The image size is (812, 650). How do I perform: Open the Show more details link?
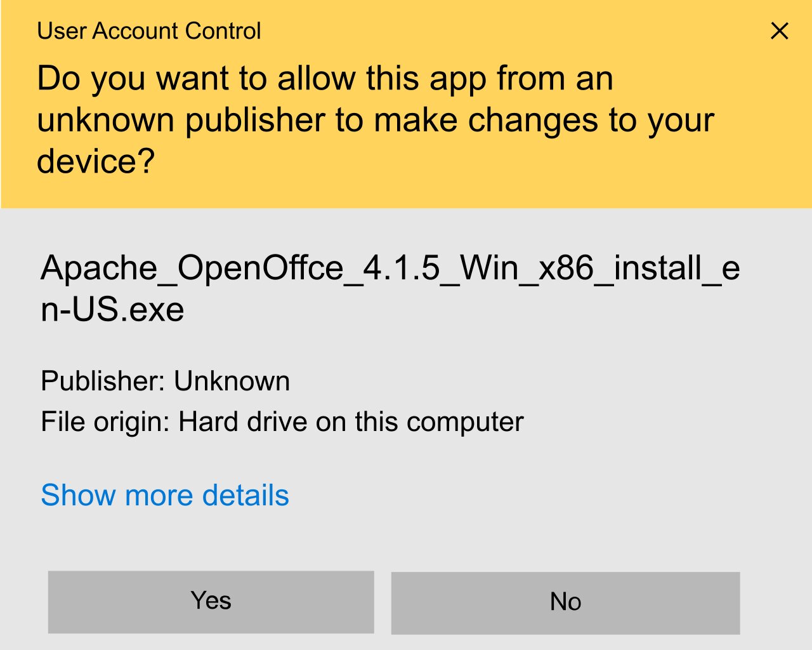165,495
